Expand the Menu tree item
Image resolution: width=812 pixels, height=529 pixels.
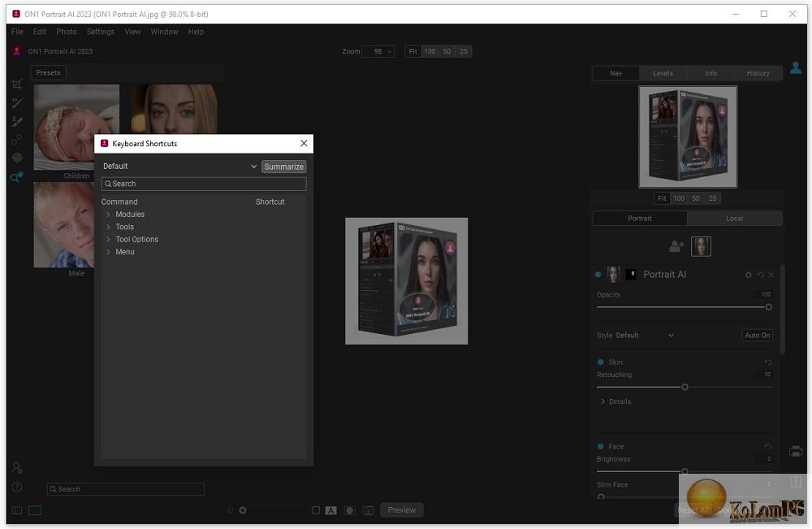108,252
